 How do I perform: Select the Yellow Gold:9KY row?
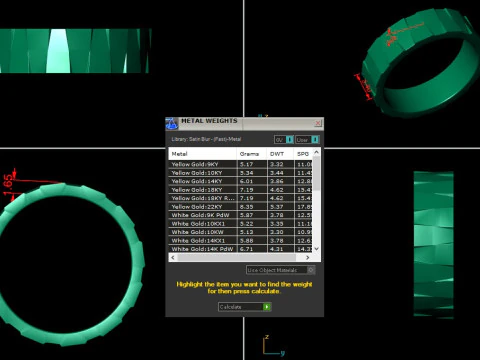241,164
